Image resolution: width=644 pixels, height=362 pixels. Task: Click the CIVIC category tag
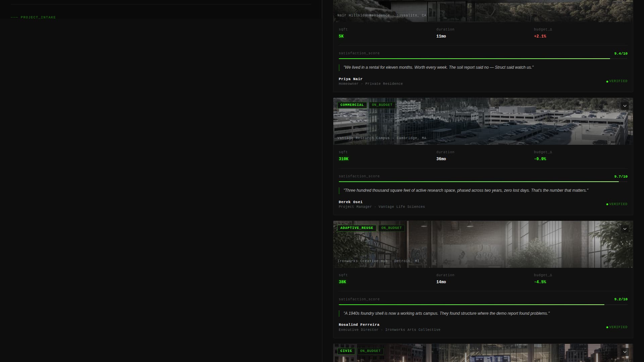[x=346, y=351]
